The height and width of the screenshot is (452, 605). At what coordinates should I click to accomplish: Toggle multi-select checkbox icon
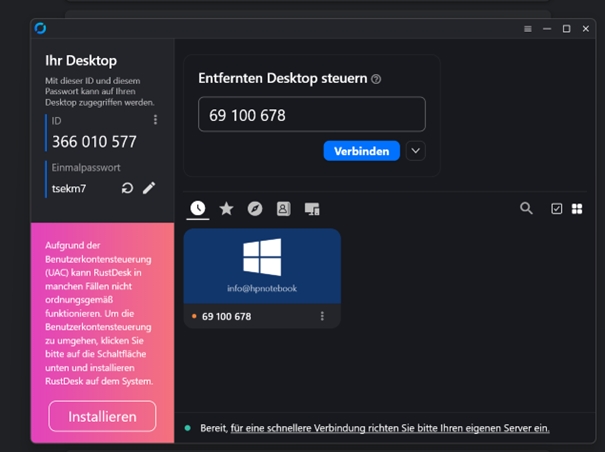[x=556, y=209]
